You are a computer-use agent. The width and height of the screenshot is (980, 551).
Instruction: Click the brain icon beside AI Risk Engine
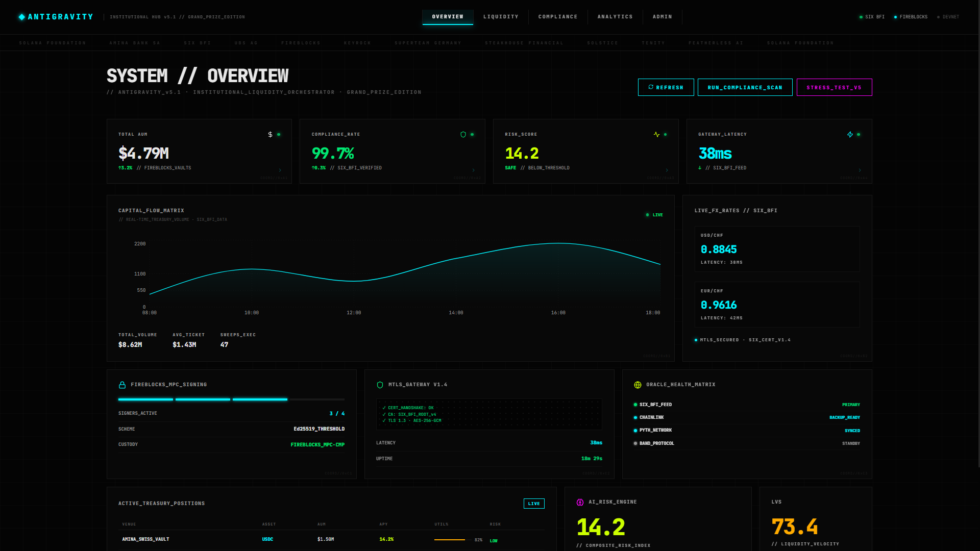[x=580, y=503]
